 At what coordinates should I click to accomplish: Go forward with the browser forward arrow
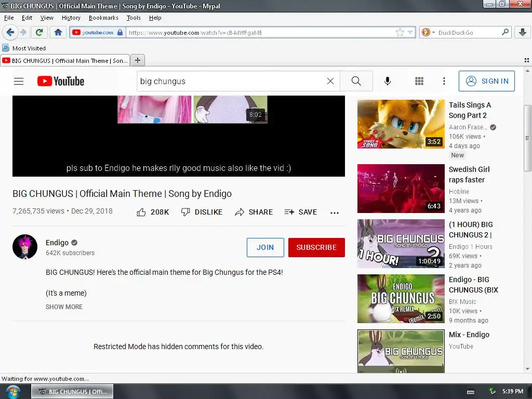pyautogui.click(x=23, y=32)
